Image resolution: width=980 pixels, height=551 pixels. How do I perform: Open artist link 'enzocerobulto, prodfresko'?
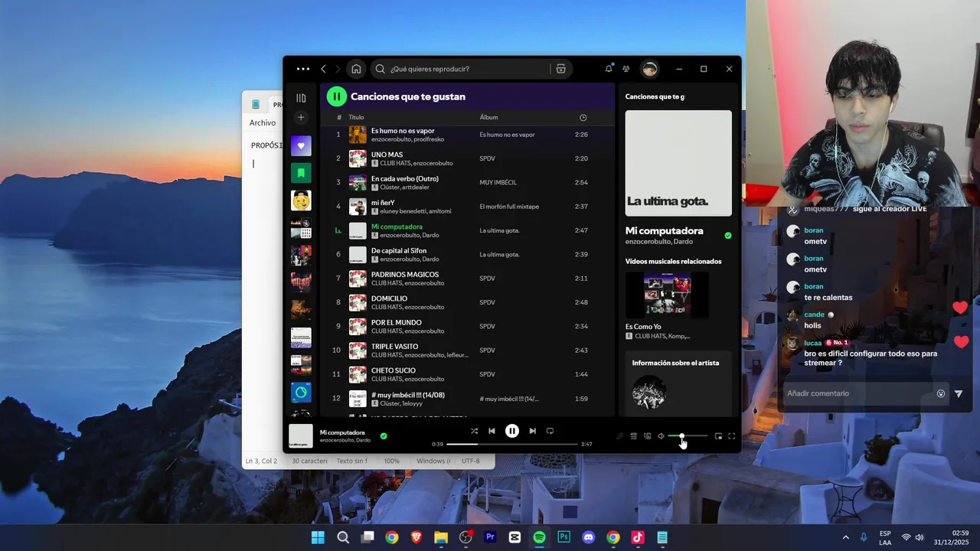407,139
